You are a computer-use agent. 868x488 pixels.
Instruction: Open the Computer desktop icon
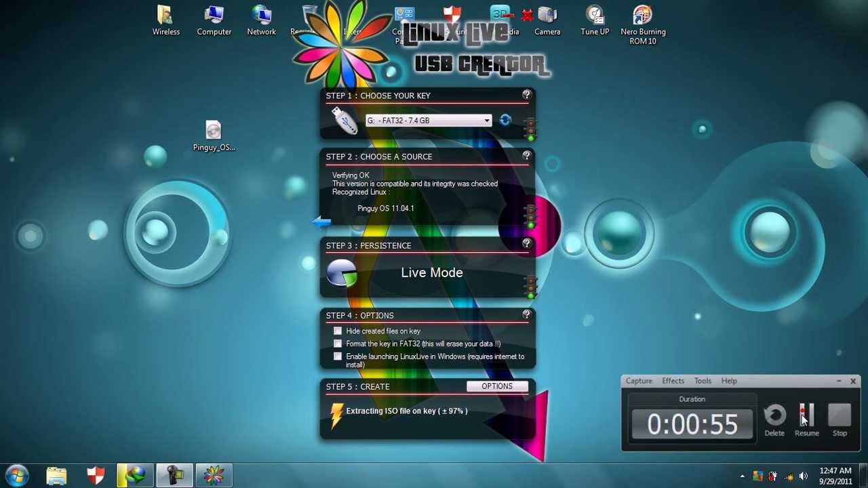[214, 20]
